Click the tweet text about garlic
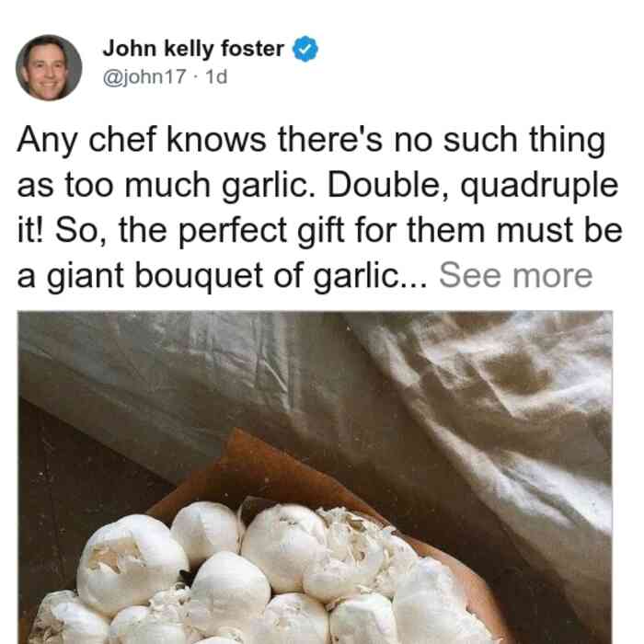This screenshot has height=644, width=644. pos(319,207)
